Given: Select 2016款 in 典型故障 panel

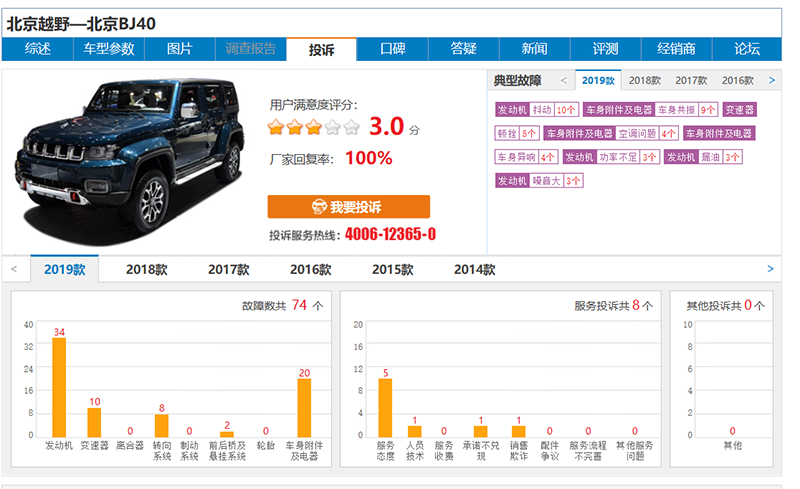Looking at the screenshot, I should [737, 80].
